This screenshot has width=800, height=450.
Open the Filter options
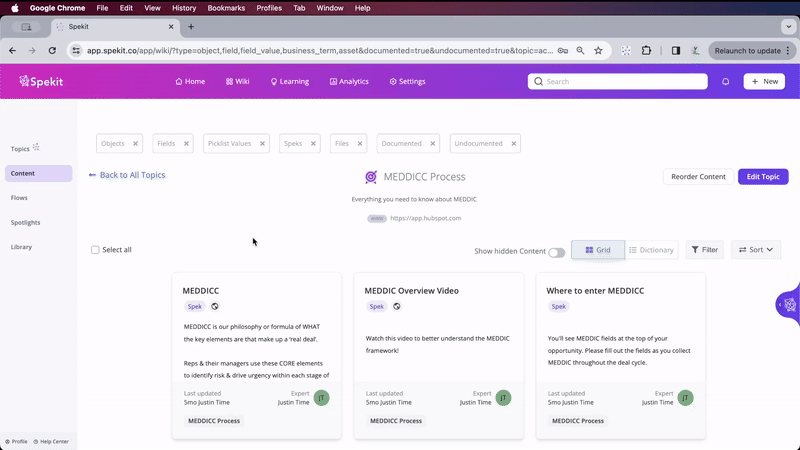coord(705,249)
